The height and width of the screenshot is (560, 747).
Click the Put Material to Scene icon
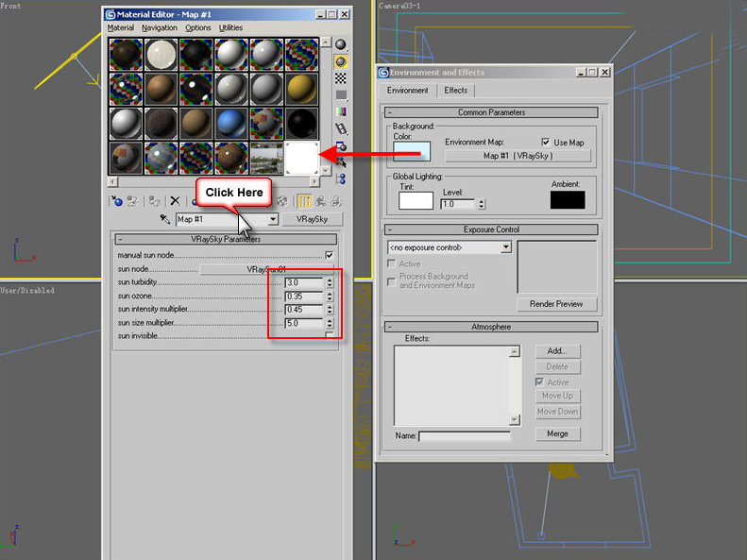pyautogui.click(x=133, y=201)
